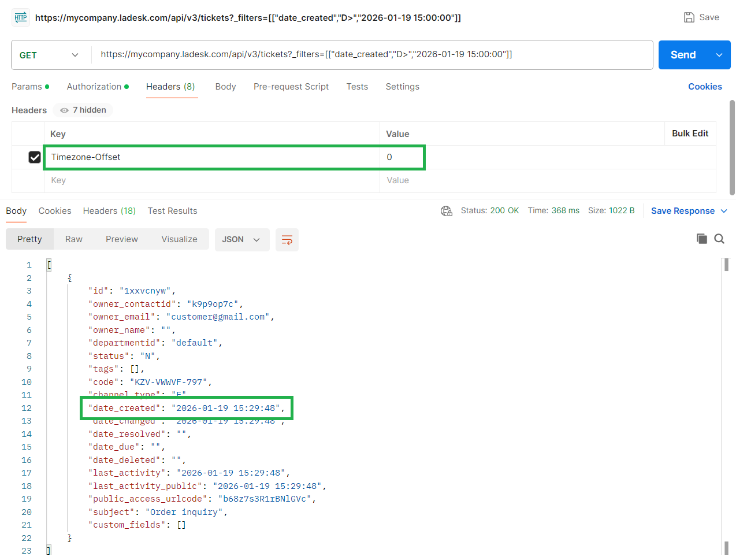
Task: Show the 7 hidden headers
Action: [83, 110]
